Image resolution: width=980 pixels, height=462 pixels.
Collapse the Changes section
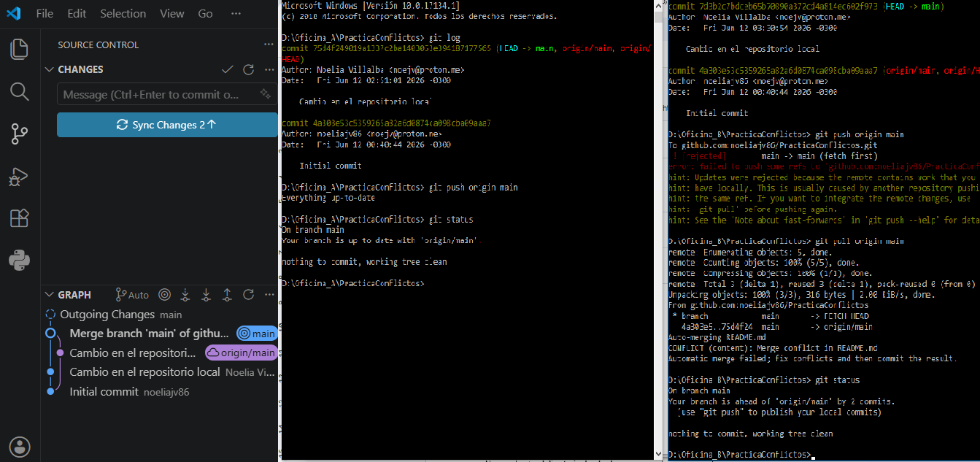(x=50, y=69)
